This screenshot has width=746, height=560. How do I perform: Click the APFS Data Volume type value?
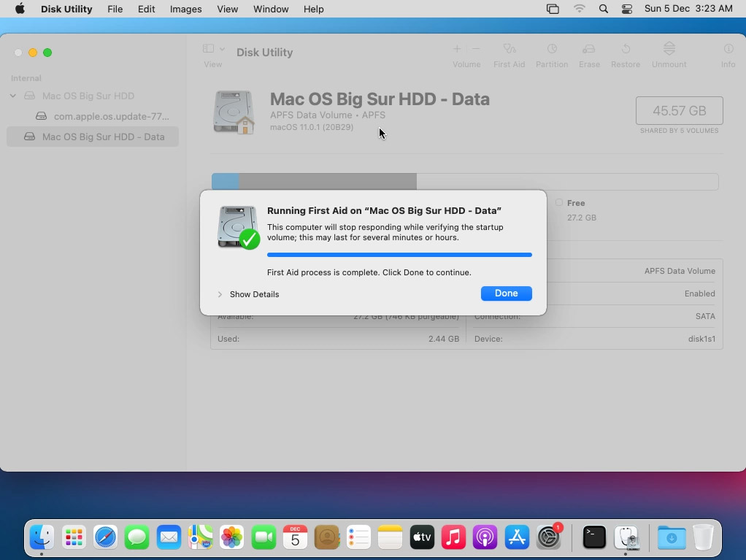(680, 271)
